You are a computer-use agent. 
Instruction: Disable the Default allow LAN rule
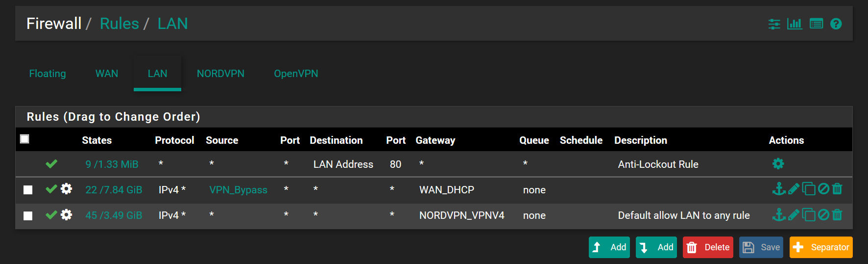pos(823,214)
